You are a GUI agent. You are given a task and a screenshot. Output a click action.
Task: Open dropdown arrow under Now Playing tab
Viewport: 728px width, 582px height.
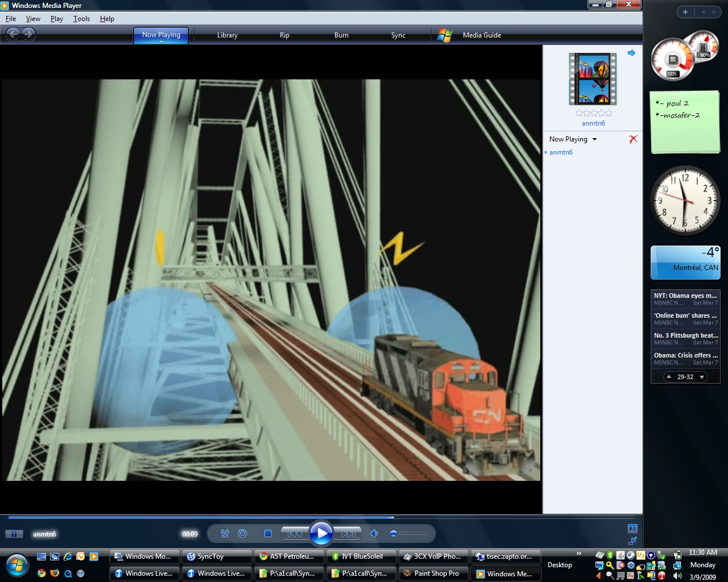(x=161, y=42)
